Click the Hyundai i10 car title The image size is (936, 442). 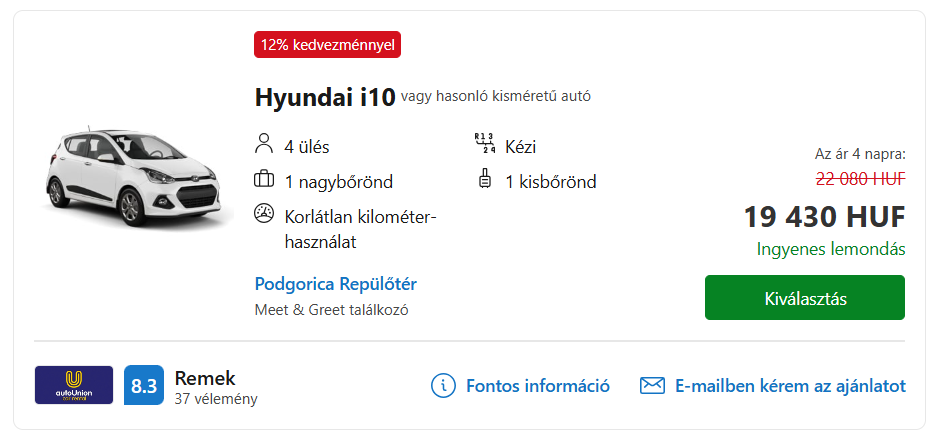pos(325,97)
